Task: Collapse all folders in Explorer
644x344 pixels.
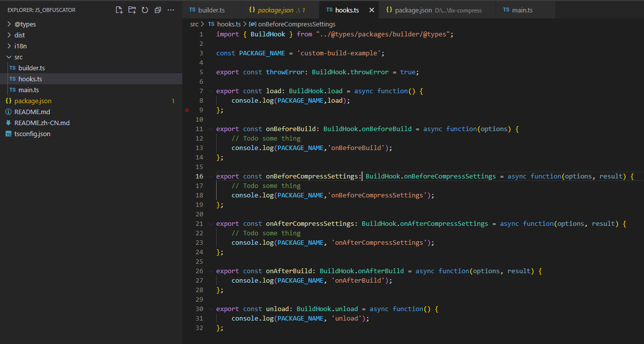Action: point(158,10)
